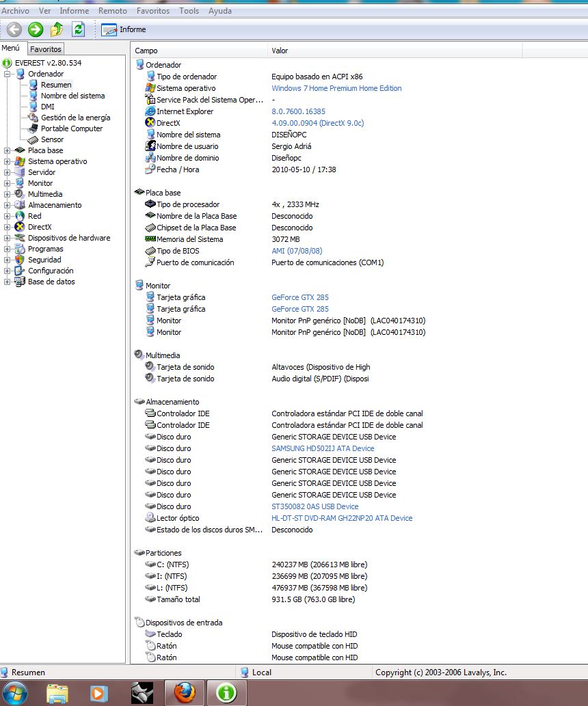Image resolution: width=588 pixels, height=706 pixels.
Task: Select the Gestión de la energía item
Action: (75, 118)
